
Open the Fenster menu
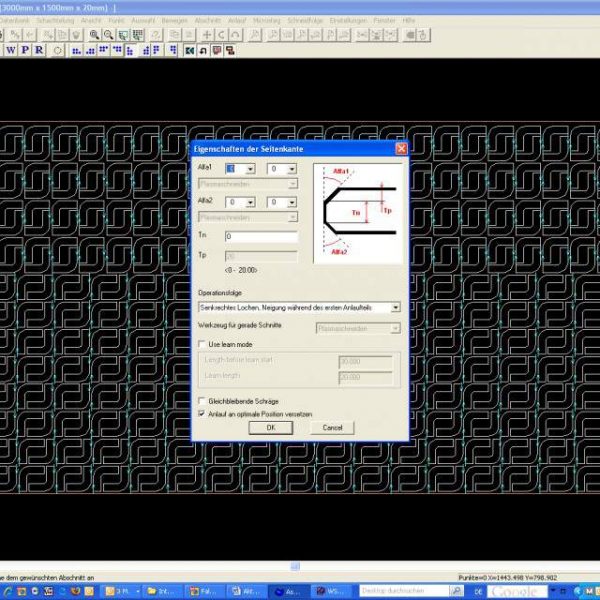384,20
